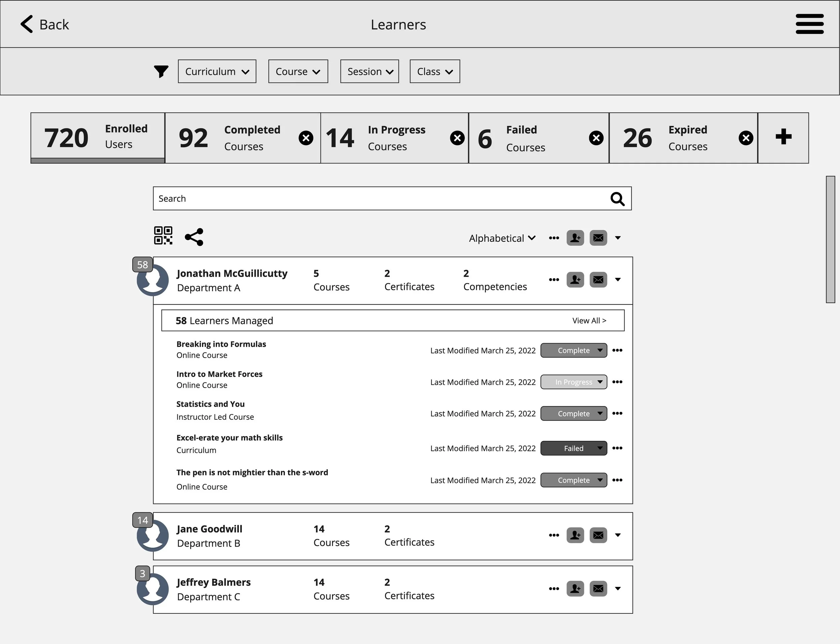Remove the Failed Courses tile
The height and width of the screenshot is (644, 840).
click(596, 138)
